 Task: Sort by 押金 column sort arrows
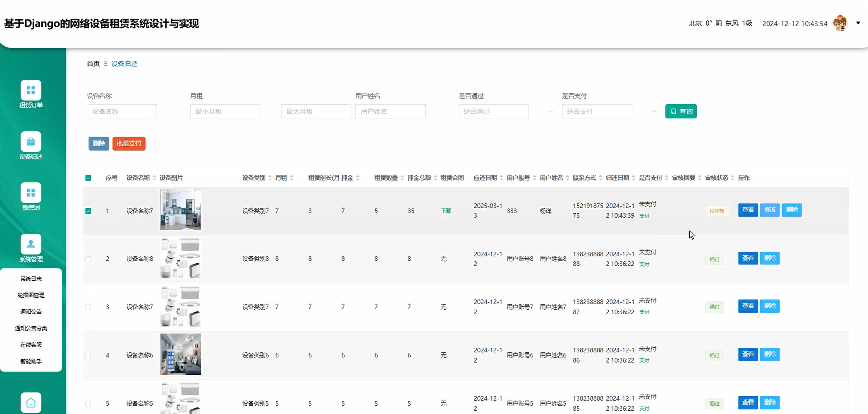358,178
